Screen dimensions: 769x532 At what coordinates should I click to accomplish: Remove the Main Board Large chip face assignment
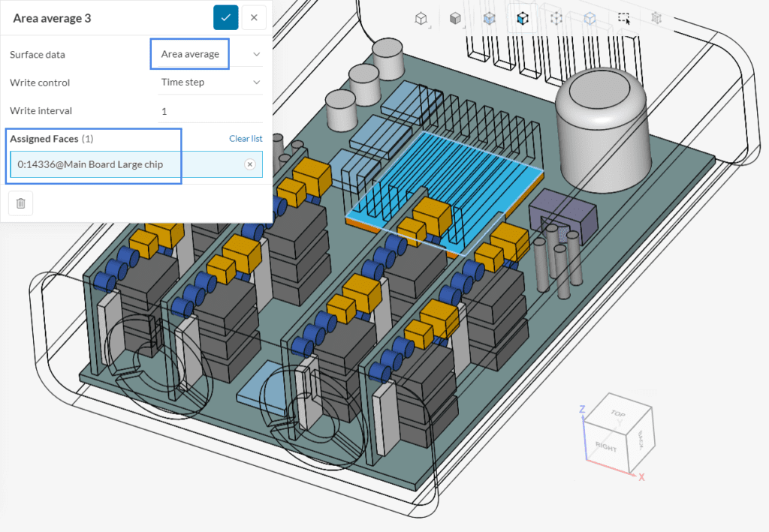click(249, 164)
